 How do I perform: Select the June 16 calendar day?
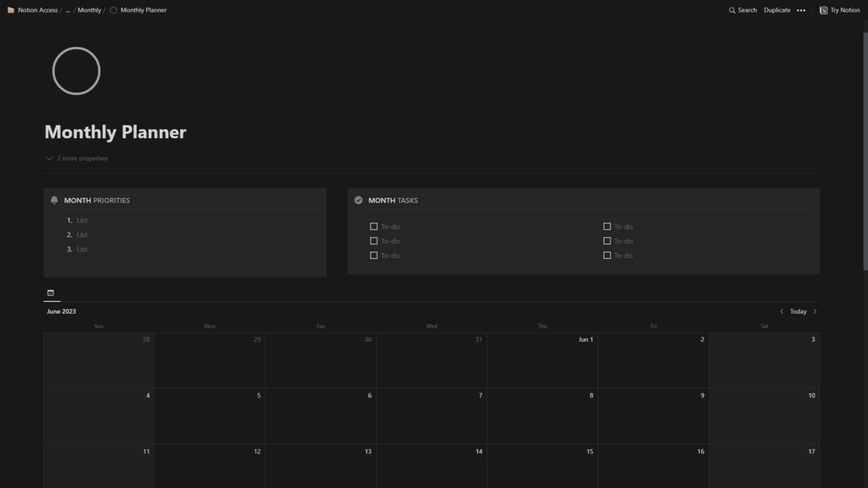click(653, 466)
